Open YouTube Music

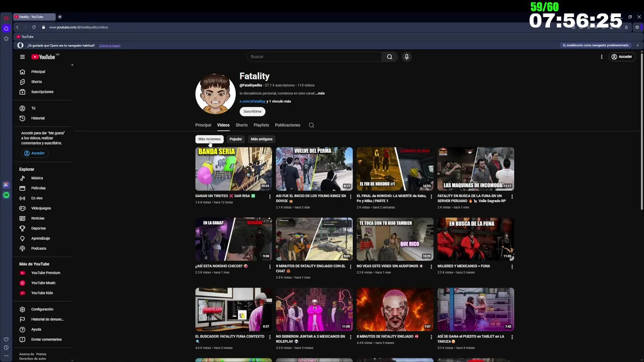point(43,283)
